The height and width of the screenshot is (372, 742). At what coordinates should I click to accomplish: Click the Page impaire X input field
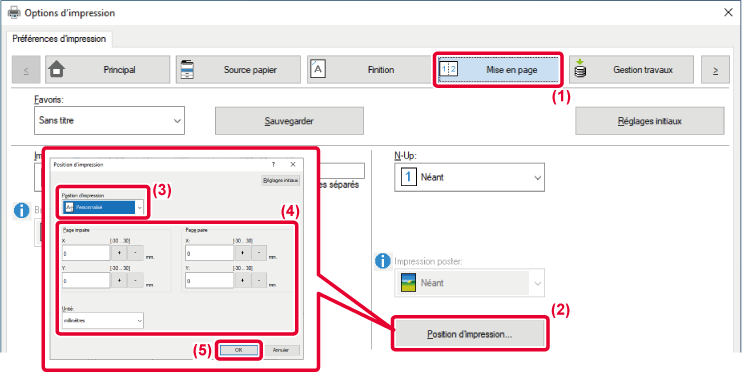[86, 253]
